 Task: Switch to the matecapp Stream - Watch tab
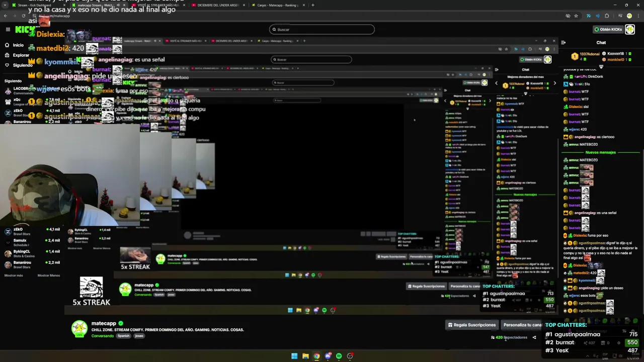99,5
